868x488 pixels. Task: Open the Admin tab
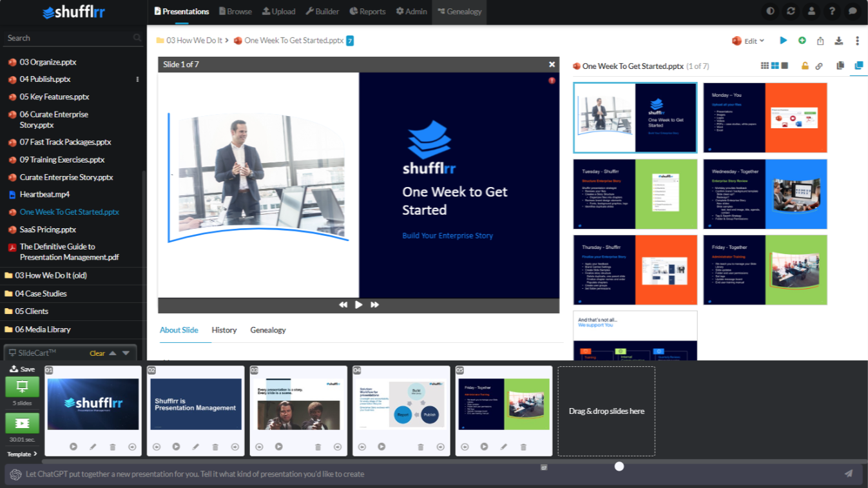click(x=411, y=11)
